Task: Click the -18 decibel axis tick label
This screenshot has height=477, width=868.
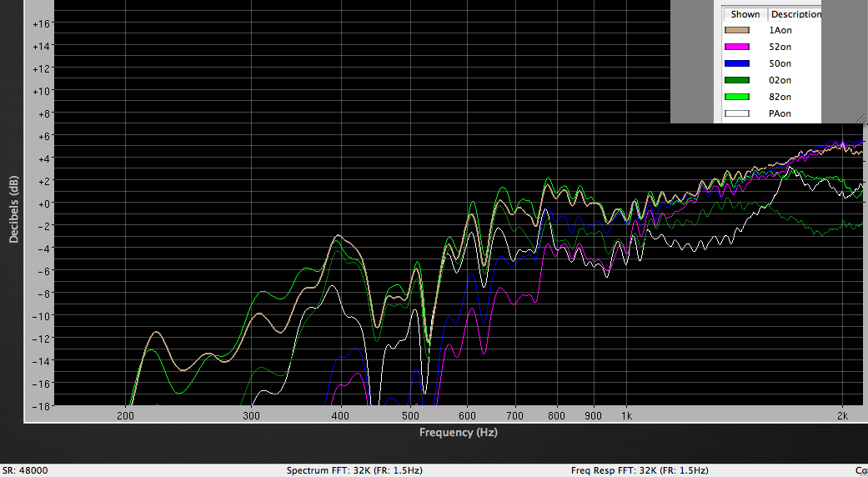Action: tap(43, 405)
